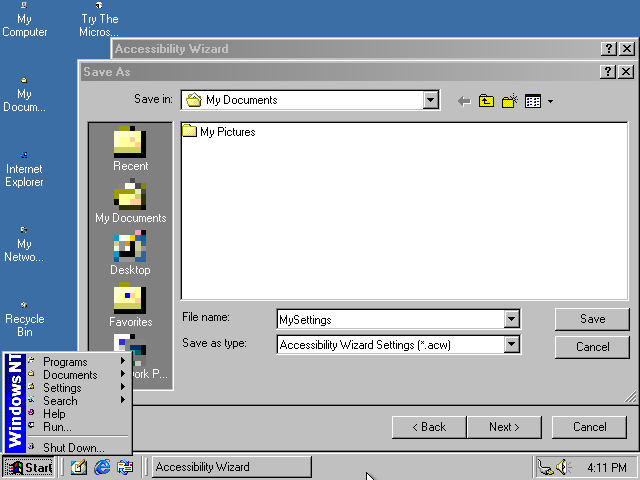The image size is (640, 480).
Task: Expand the View menu arrow
Action: [550, 101]
